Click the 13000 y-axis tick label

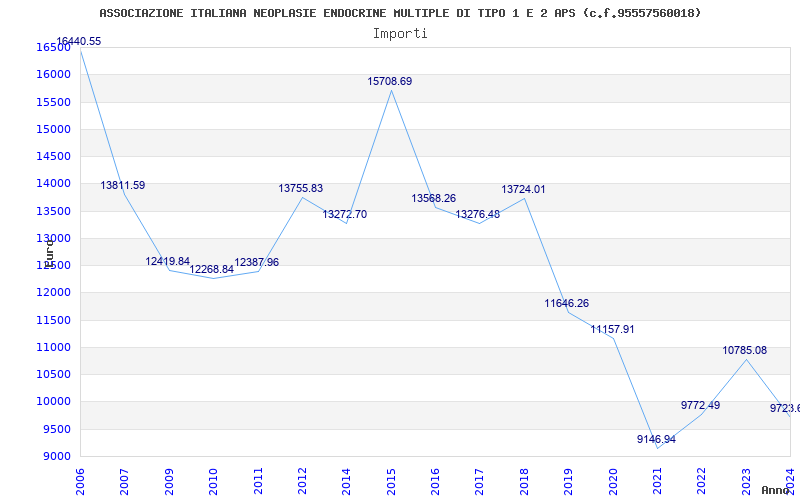tap(53, 238)
